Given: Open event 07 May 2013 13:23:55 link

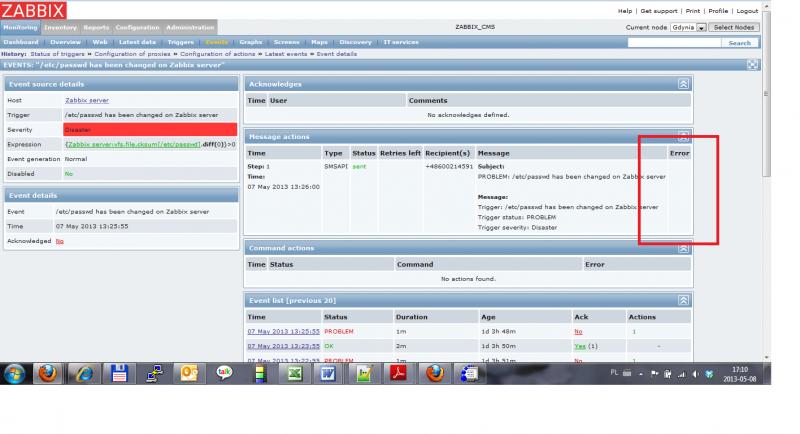Looking at the screenshot, I should point(284,346).
